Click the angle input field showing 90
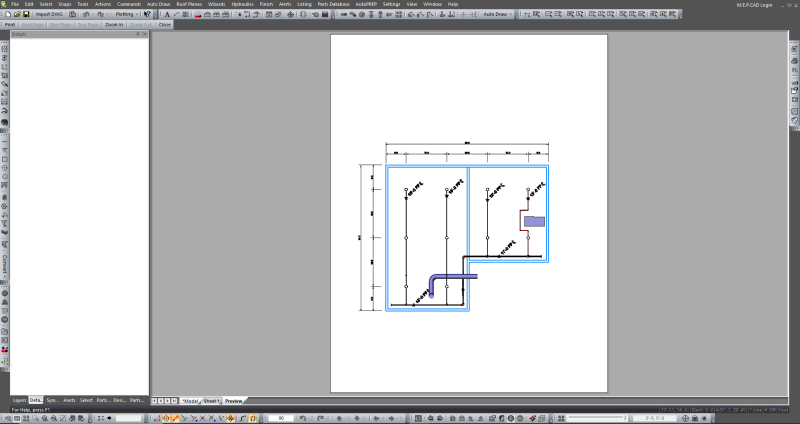 click(281, 418)
